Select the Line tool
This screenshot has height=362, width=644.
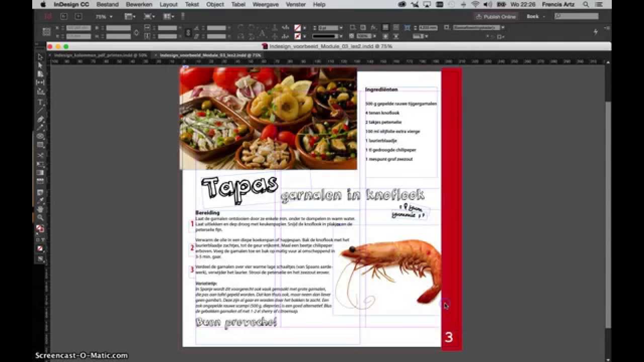(40, 111)
